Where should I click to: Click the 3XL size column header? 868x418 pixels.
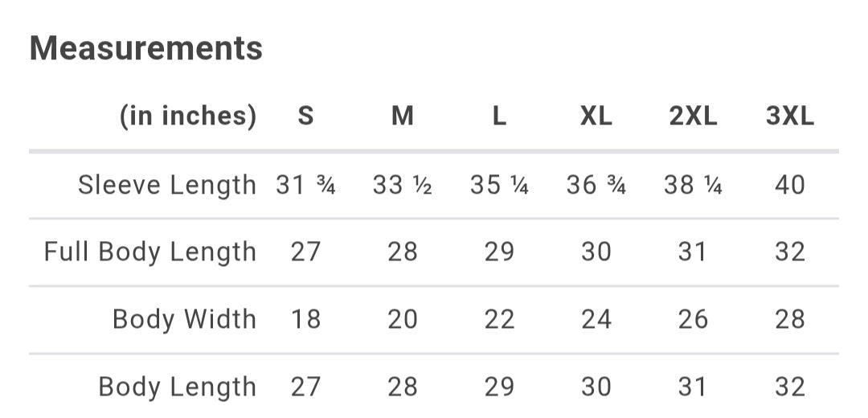[x=790, y=117]
